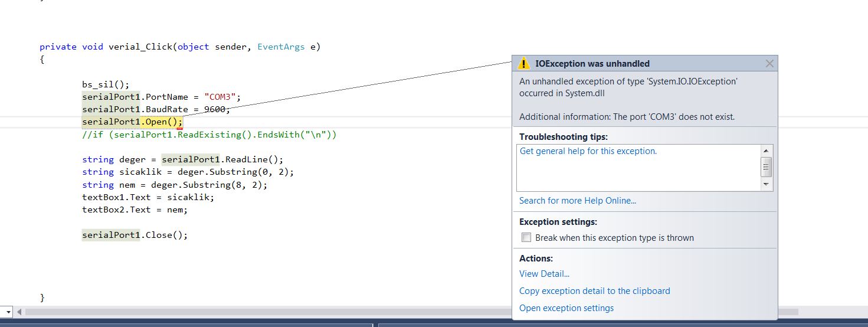This screenshot has height=327, width=868.
Task: Enable 'Break when this exception type is thrown'
Action: pos(526,238)
